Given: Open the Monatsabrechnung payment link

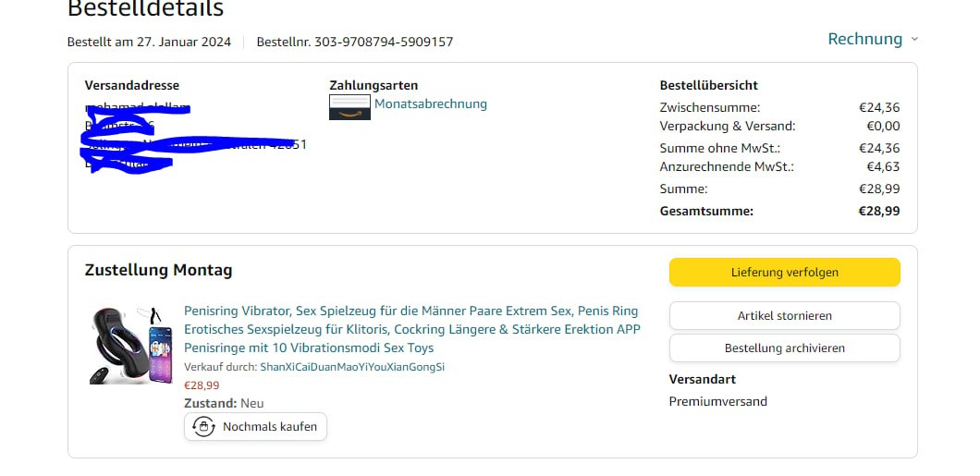Looking at the screenshot, I should click(431, 104).
